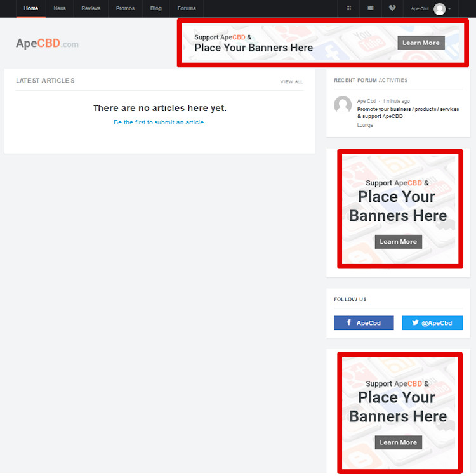This screenshot has width=476, height=476.
Task: Switch to the Reviews section
Action: coord(91,8)
